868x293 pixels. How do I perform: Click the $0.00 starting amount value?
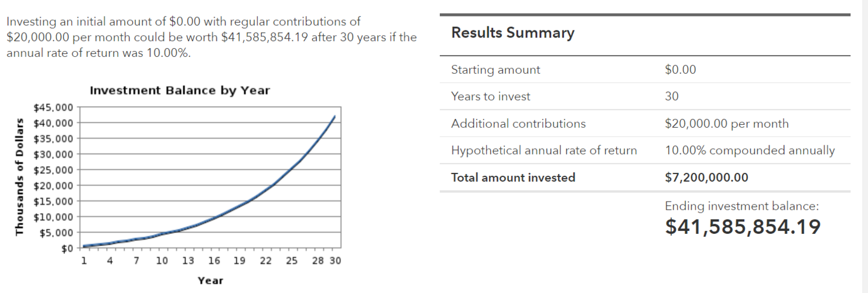(681, 70)
